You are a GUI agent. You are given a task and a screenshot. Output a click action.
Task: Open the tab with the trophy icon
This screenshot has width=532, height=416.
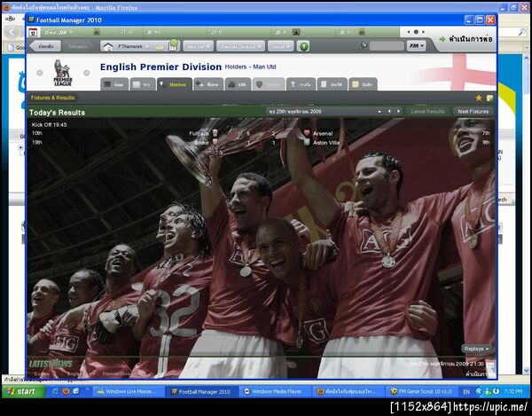click(301, 84)
